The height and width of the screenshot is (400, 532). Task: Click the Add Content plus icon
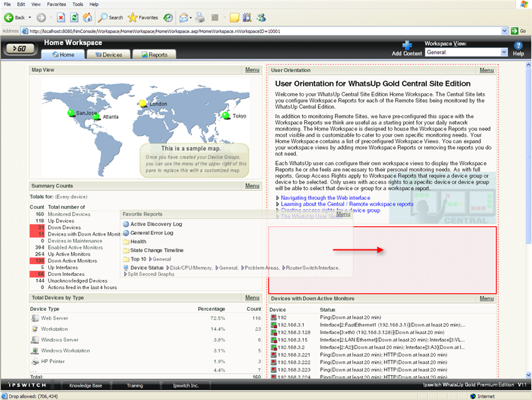[407, 45]
